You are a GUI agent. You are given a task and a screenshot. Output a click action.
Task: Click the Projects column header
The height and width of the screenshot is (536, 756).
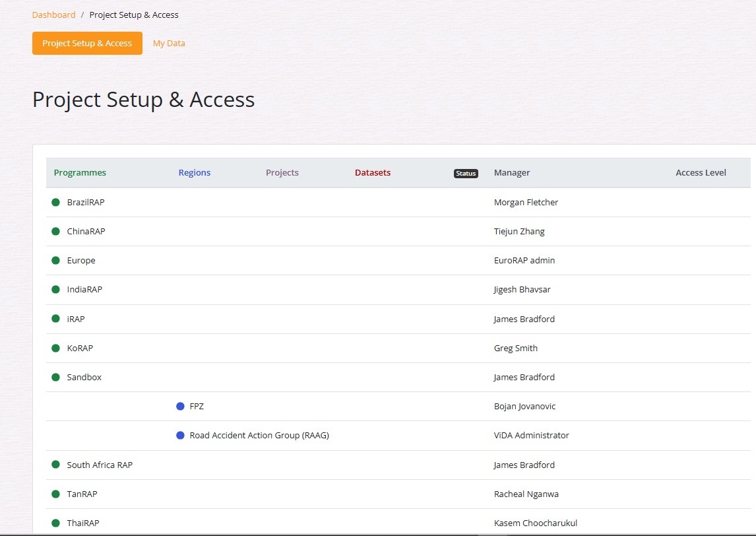point(282,173)
